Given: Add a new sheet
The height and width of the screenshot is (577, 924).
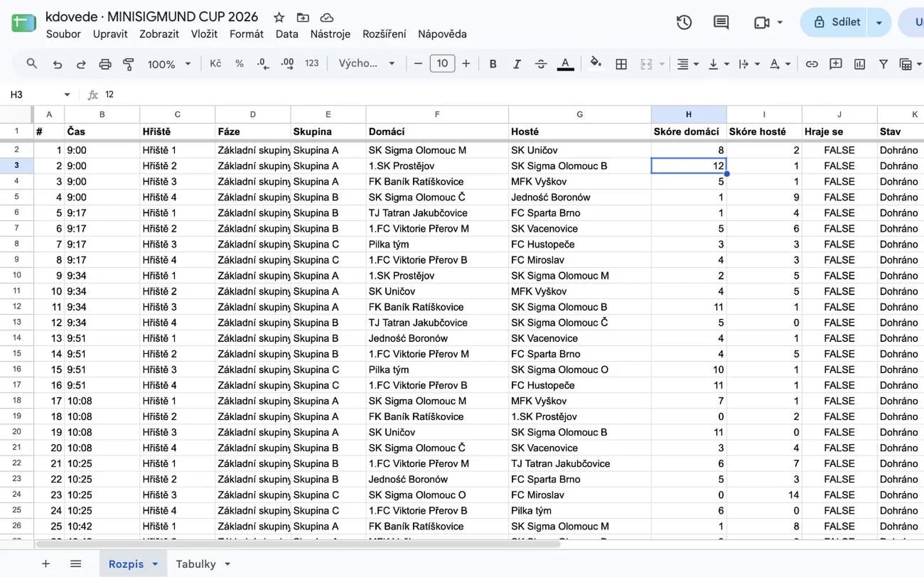Looking at the screenshot, I should tap(46, 564).
